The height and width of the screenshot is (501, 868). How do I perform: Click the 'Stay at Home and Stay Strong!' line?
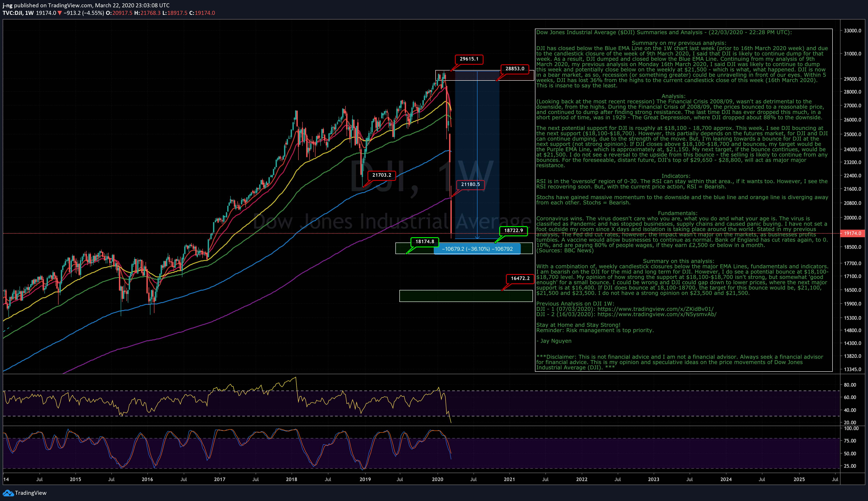578,325
